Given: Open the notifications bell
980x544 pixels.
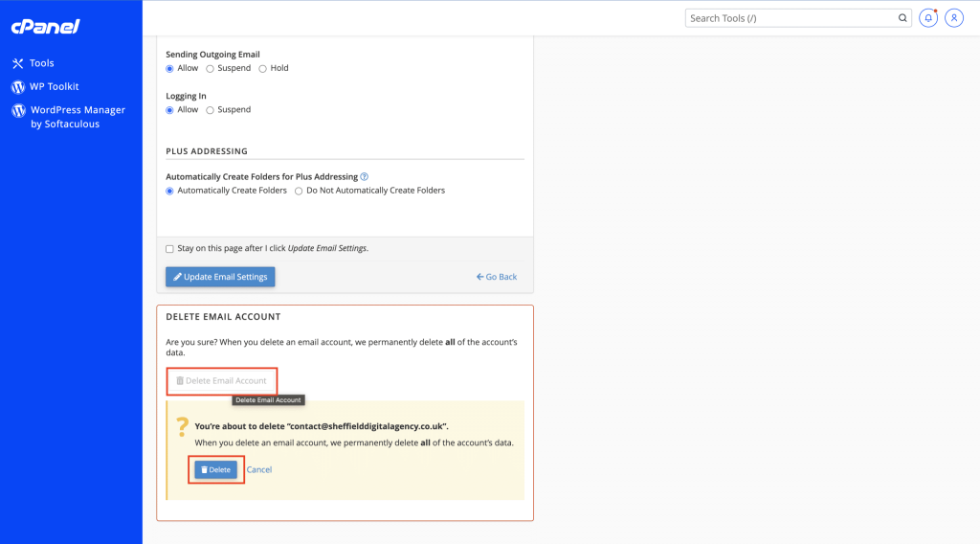Looking at the screenshot, I should [928, 18].
